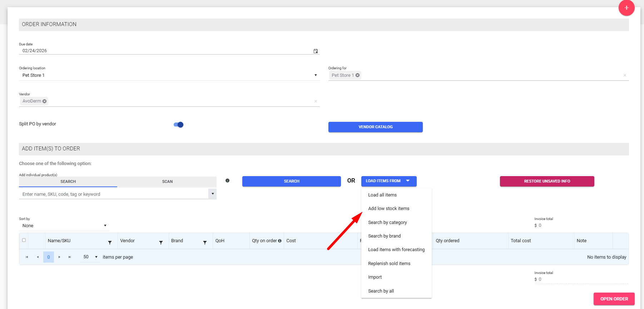
Task: Switch to the Scan tab
Action: coord(167,181)
